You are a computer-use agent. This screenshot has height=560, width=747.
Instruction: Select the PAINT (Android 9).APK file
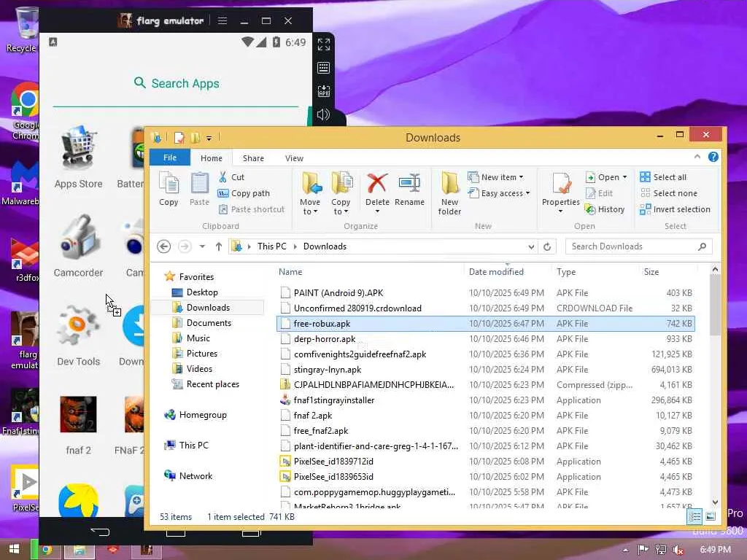(x=485, y=293)
